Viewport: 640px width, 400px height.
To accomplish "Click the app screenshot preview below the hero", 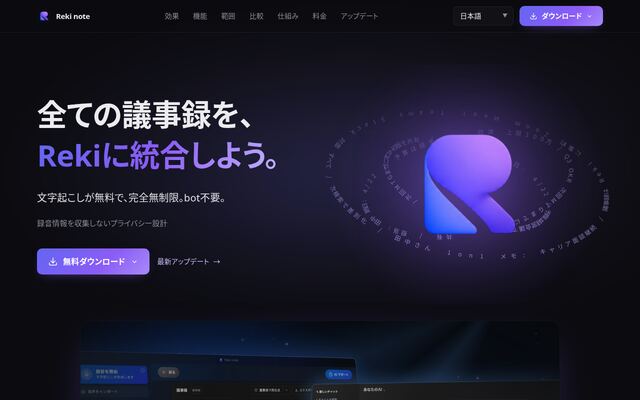I will point(319,361).
